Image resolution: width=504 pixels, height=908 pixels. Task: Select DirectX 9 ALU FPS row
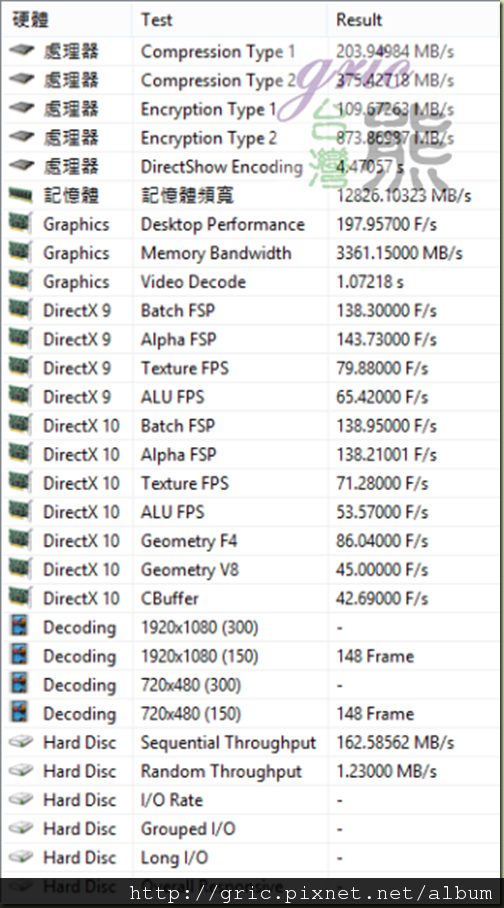tap(251, 397)
